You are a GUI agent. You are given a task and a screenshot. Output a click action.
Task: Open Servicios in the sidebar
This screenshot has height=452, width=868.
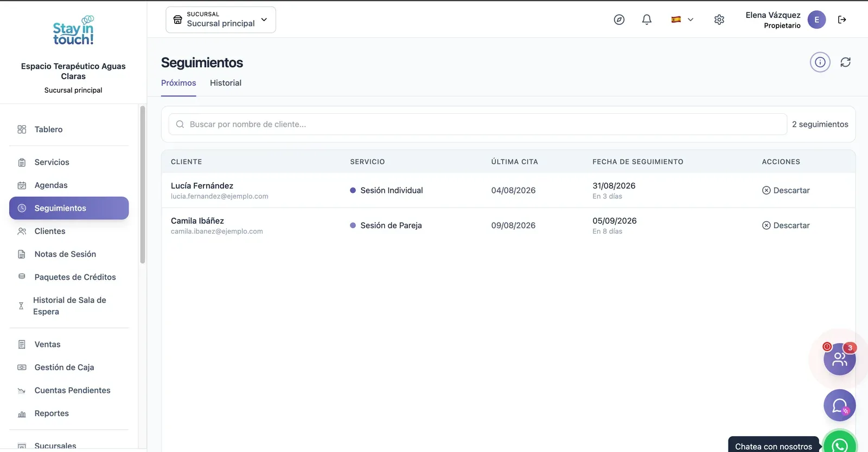pyautogui.click(x=69, y=162)
